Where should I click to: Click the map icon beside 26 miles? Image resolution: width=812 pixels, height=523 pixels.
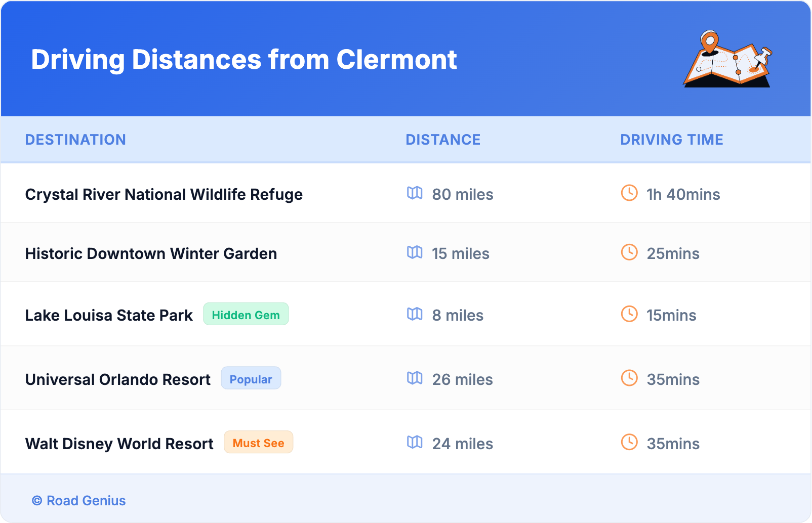[415, 378]
